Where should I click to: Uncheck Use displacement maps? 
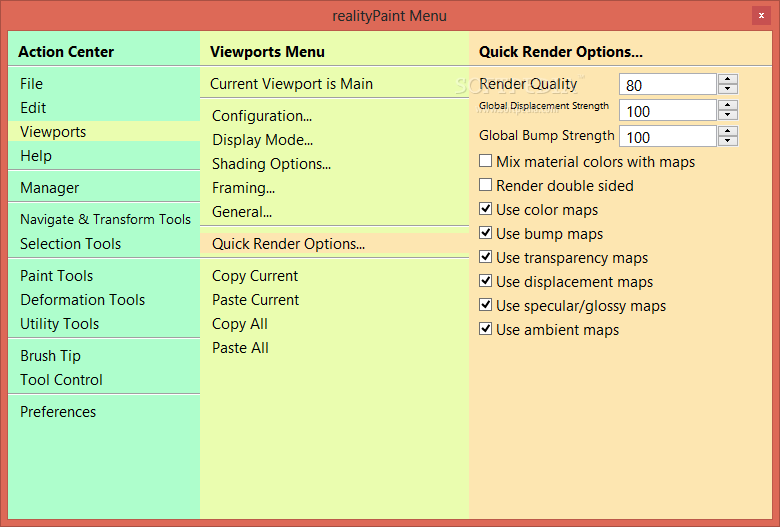(486, 281)
